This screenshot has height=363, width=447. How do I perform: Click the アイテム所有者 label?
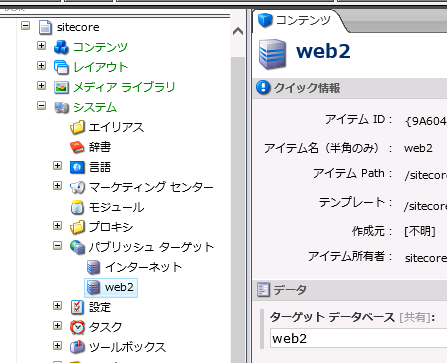click(x=350, y=256)
